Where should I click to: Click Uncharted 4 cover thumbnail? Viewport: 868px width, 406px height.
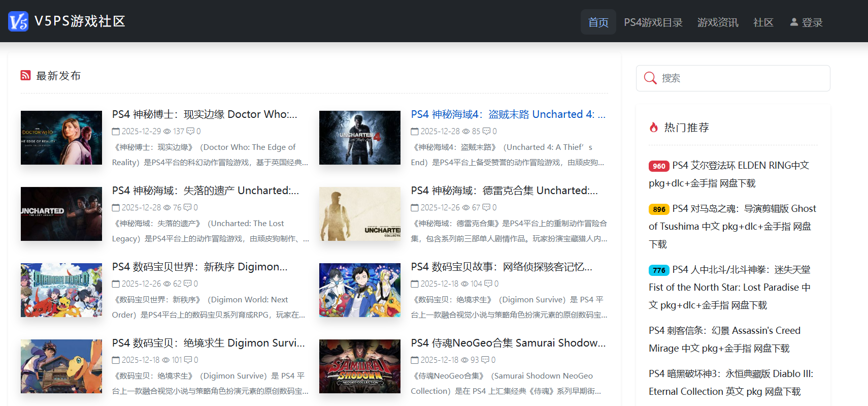[360, 138]
